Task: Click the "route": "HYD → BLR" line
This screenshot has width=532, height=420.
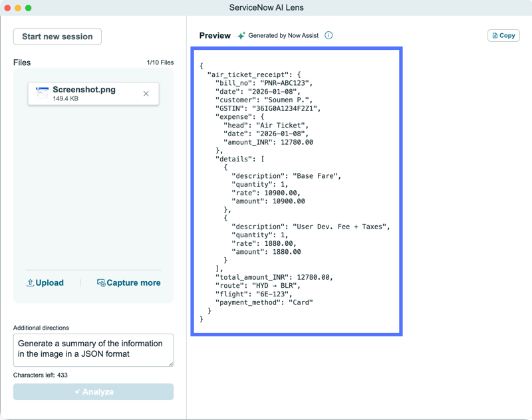Action: (258, 286)
